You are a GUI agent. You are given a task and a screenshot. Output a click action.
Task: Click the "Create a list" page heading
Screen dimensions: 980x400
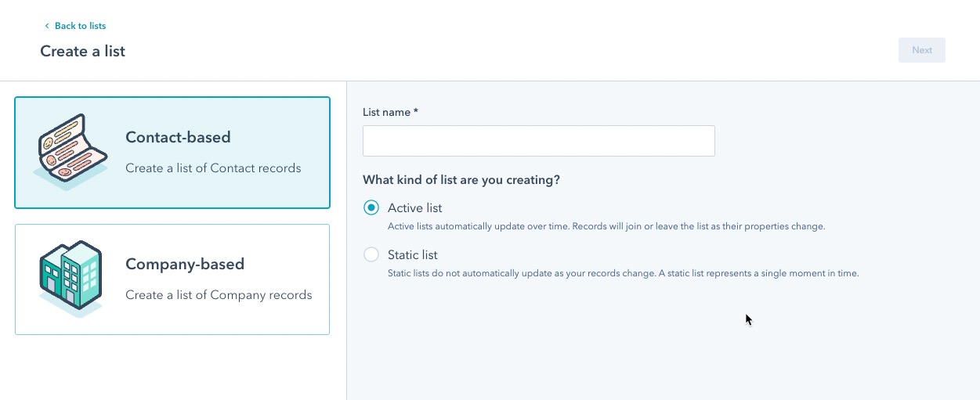pyautogui.click(x=83, y=52)
